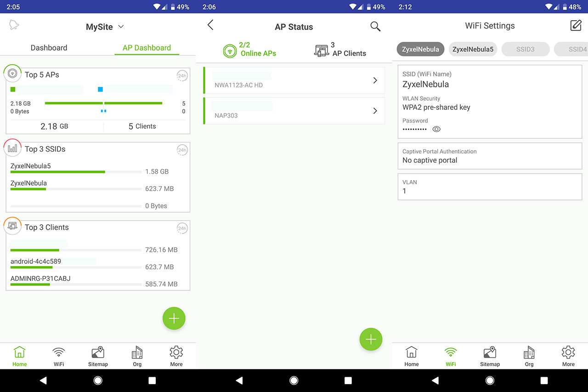Viewport: 588px width, 392px height.
Task: Select the SSID4 pill
Action: click(x=571, y=49)
